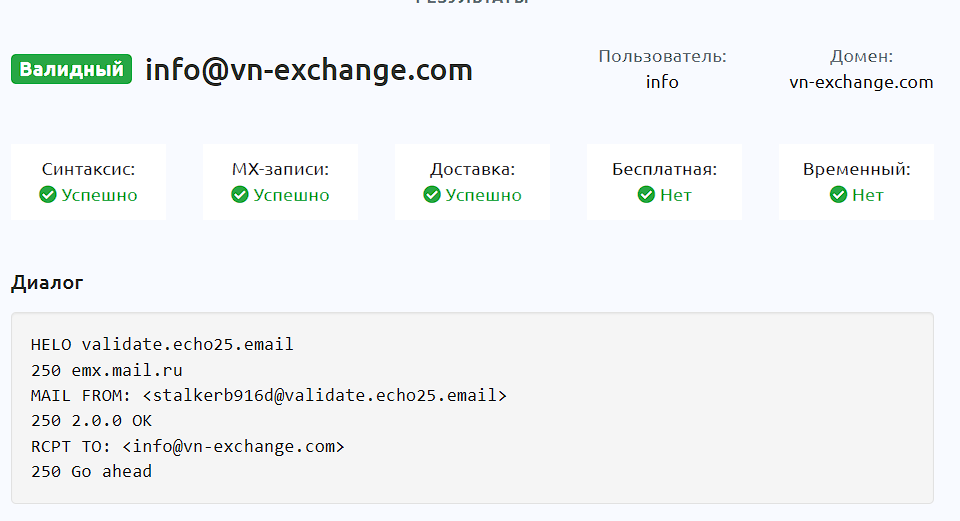The width and height of the screenshot is (960, 521).
Task: Click the MAIL FROM line in dialog
Action: coord(269,395)
